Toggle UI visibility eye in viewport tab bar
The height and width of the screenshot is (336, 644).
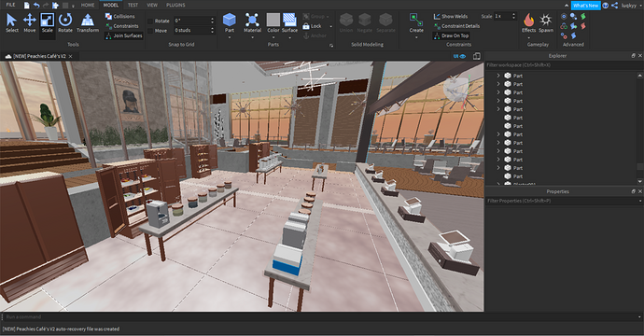click(x=459, y=56)
